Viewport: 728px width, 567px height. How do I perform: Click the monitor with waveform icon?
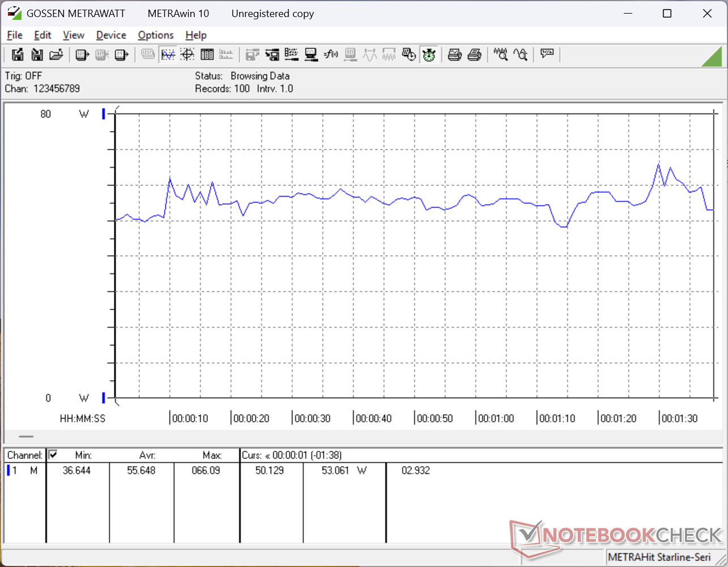tap(311, 54)
